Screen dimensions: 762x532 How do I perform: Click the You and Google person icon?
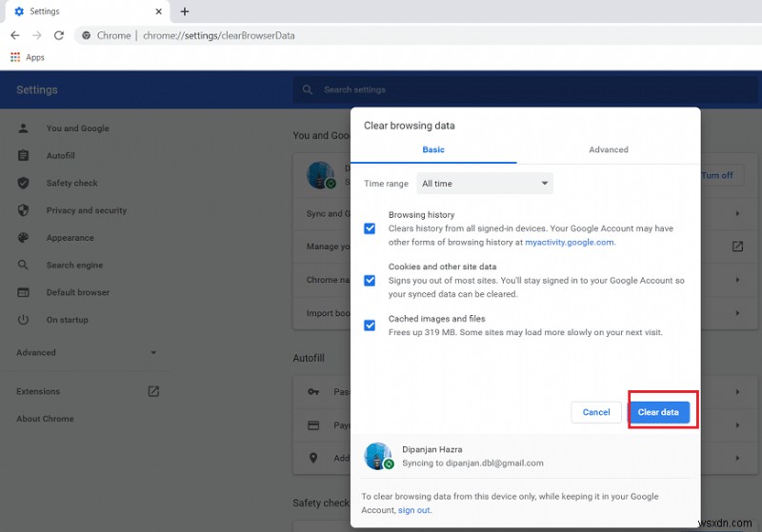point(23,128)
